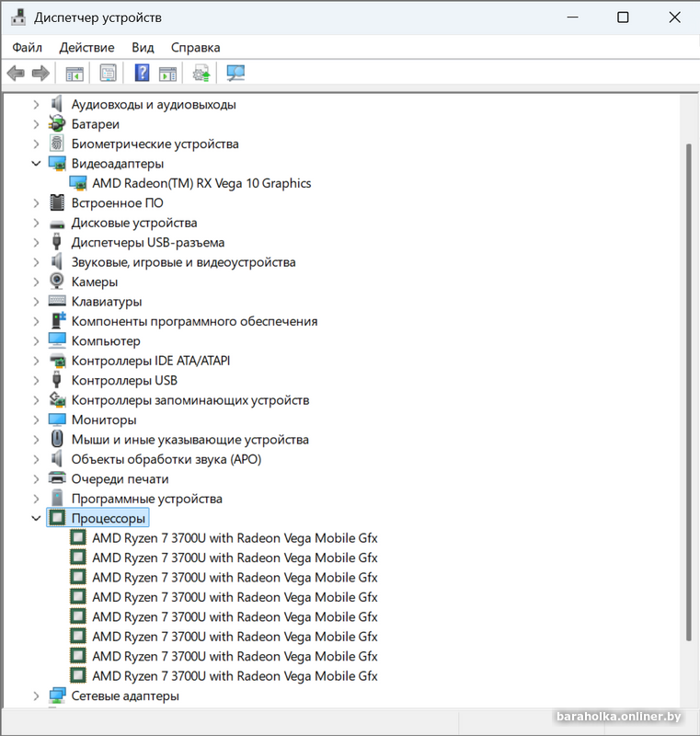Viewport: 700px width, 736px height.
Task: Click the fingerprint icon beside Биометрические устройства
Action: [57, 144]
